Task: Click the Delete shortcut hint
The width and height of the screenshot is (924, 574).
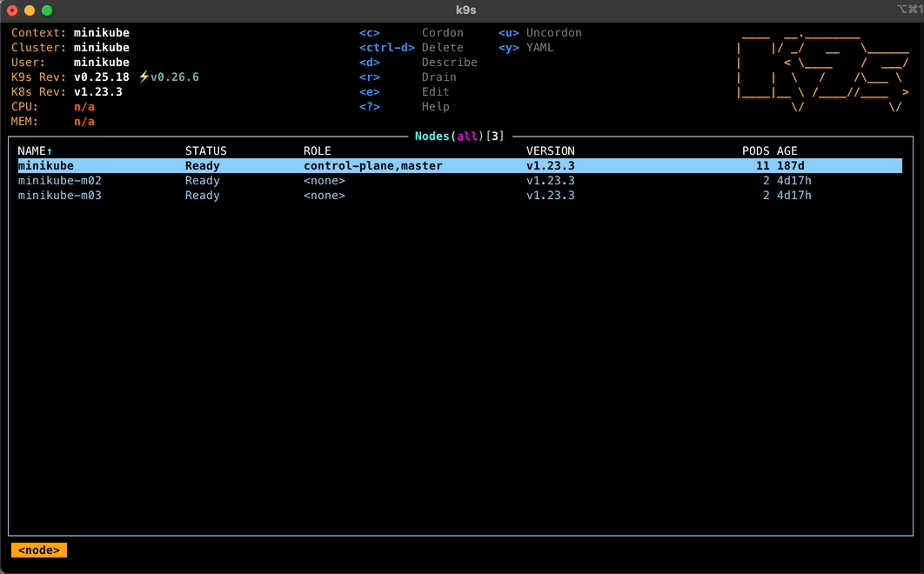Action: (x=443, y=47)
